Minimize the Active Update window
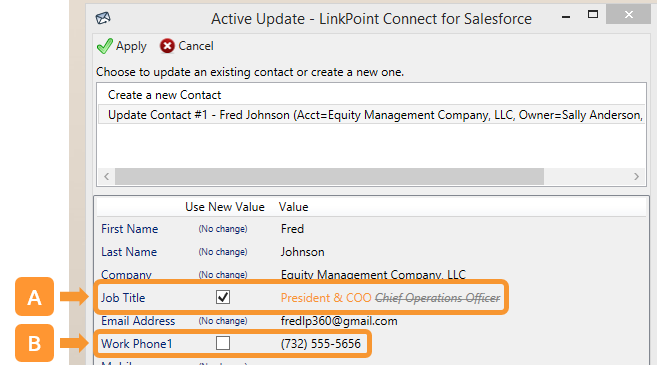The image size is (657, 365). point(566,16)
